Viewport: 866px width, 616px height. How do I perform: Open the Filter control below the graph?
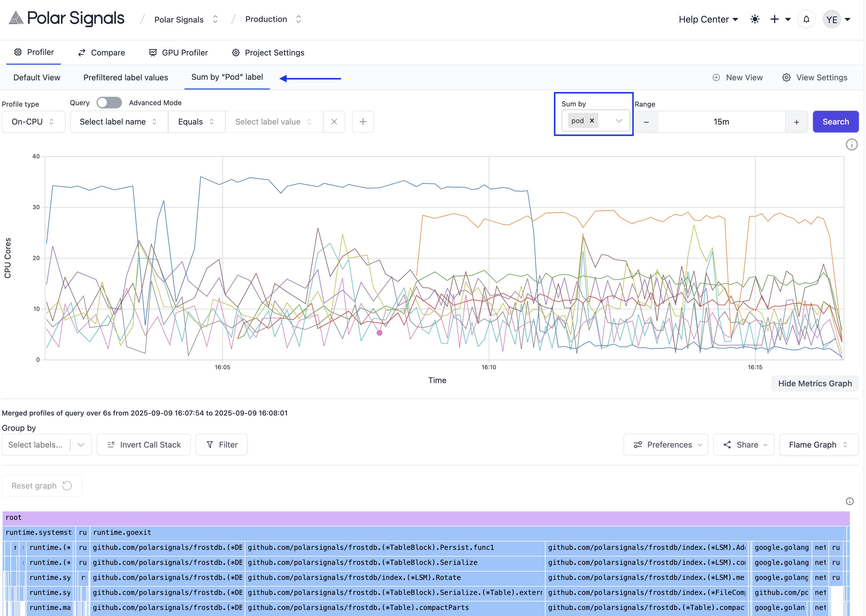click(221, 445)
